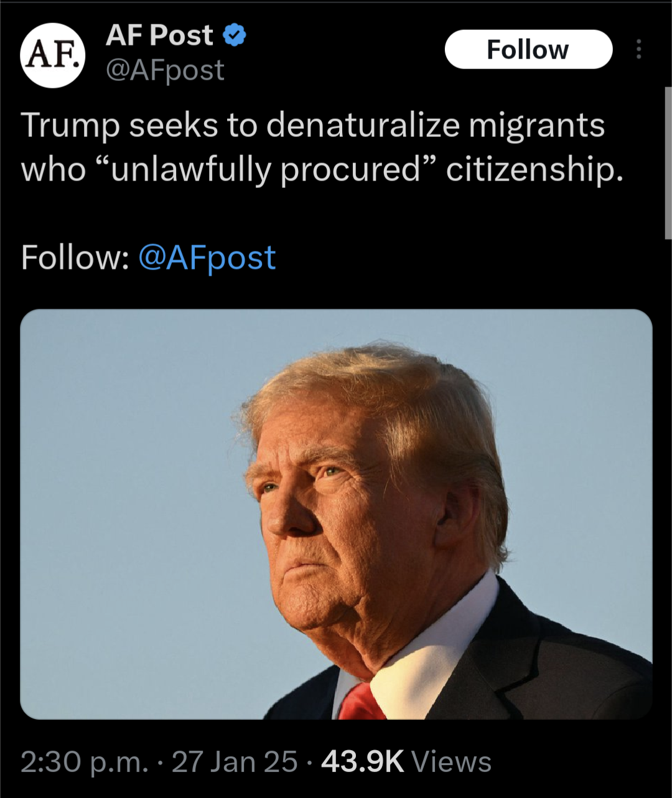
Task: View the 43.9K view count
Action: pos(362,762)
